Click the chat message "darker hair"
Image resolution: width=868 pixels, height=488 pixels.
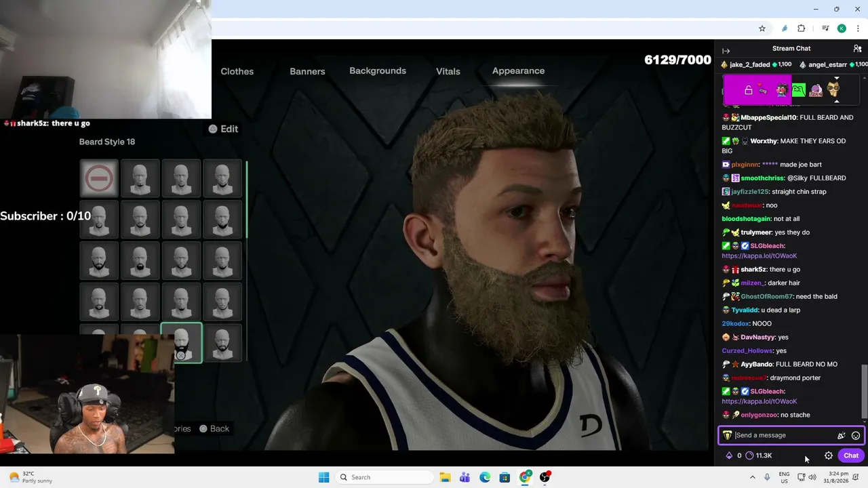point(785,283)
